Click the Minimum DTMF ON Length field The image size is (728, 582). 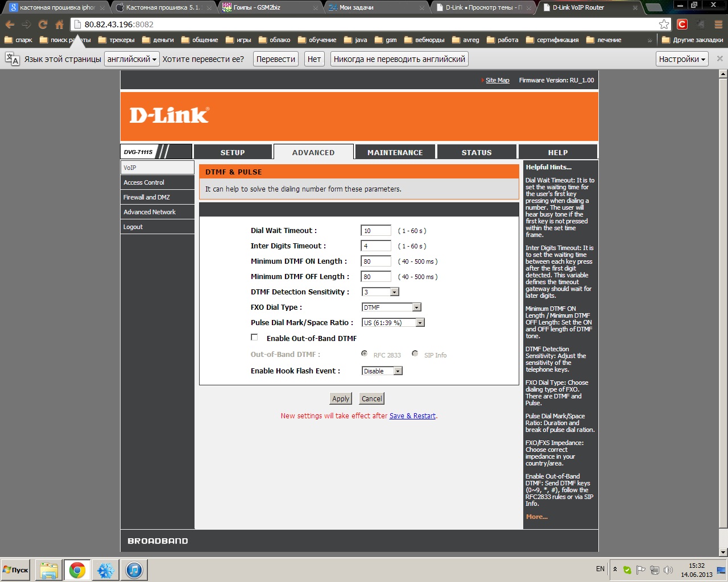click(x=376, y=261)
